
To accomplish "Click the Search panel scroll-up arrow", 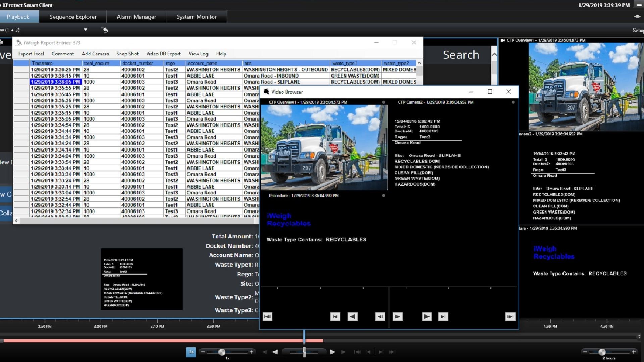I will pos(494,55).
